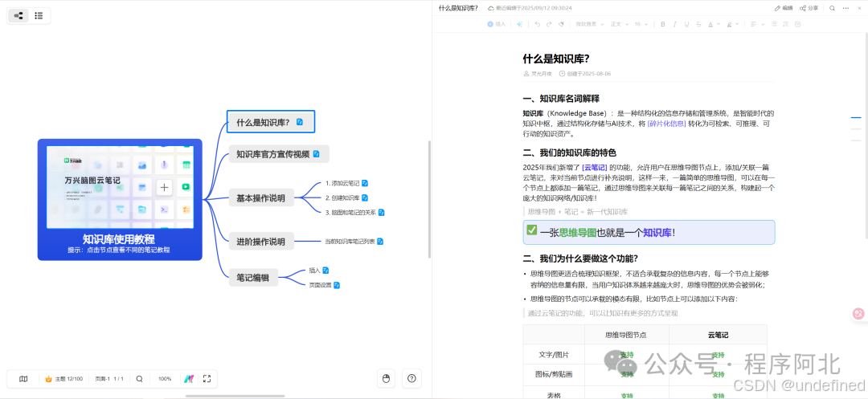Open note icon beside 创建知识库

point(365,197)
